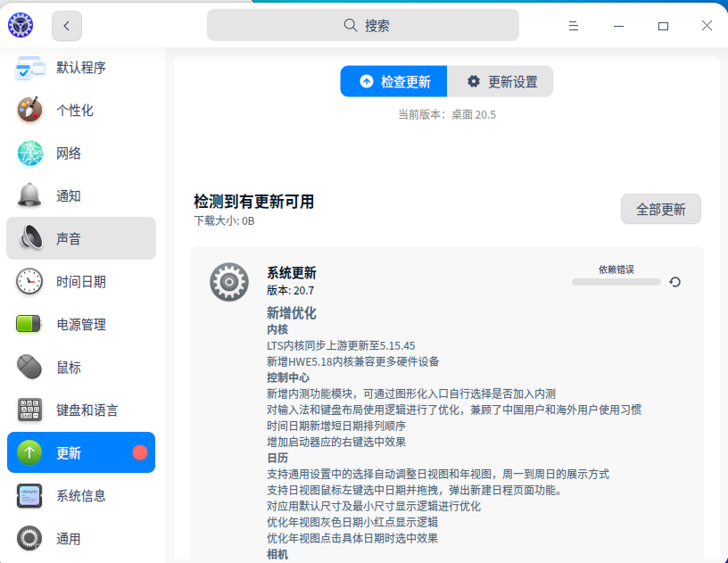
Task: Click the 系统更新 gear icon
Action: pyautogui.click(x=229, y=282)
